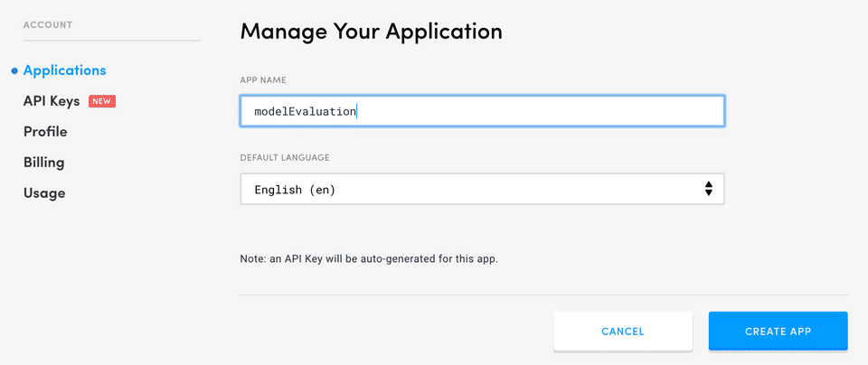The height and width of the screenshot is (365, 868).
Task: Click the divider line above buttons
Action: [x=543, y=295]
